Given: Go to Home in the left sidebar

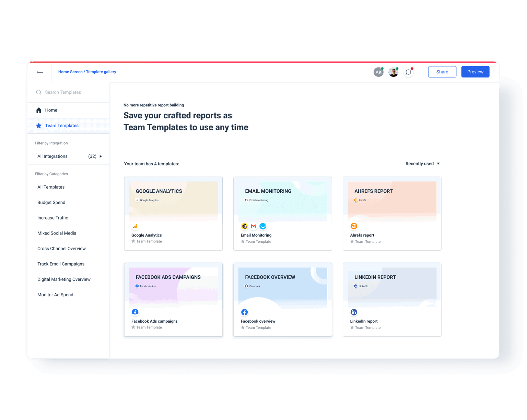Looking at the screenshot, I should (51, 110).
